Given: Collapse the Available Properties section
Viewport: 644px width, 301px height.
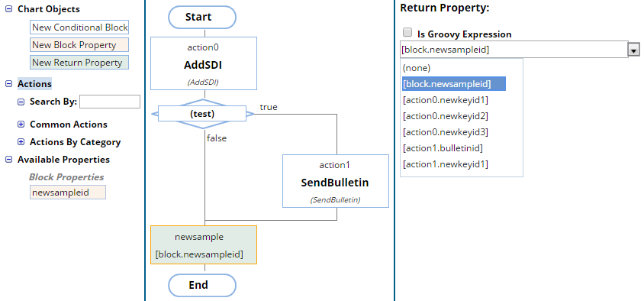Looking at the screenshot, I should [8, 160].
